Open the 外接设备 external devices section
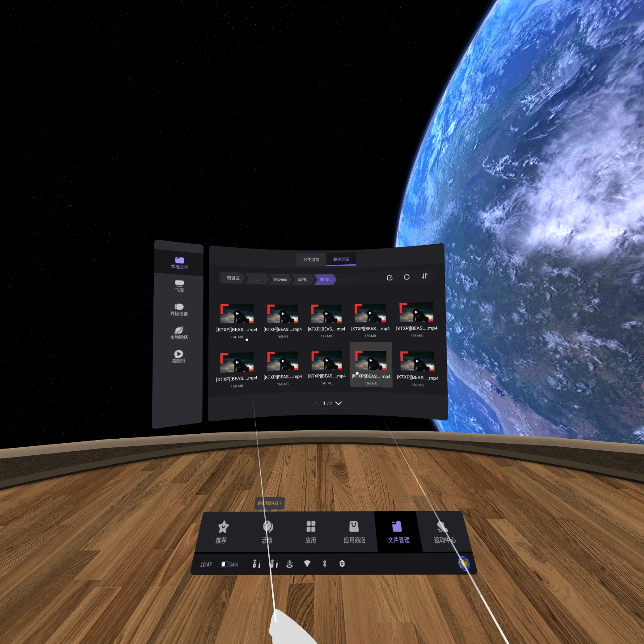The height and width of the screenshot is (644, 644). [x=179, y=309]
